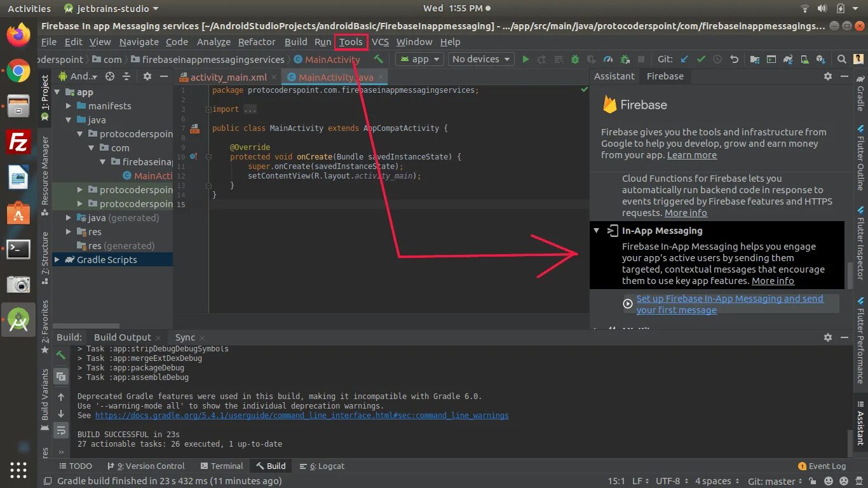Toggle the Flutter Inspector side tool button
868x488 pixels.
(860, 243)
